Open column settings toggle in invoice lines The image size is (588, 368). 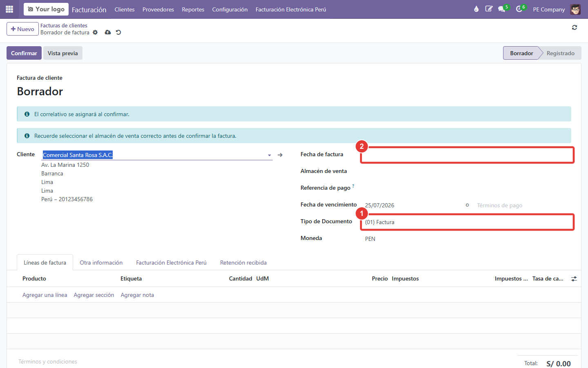tap(574, 279)
